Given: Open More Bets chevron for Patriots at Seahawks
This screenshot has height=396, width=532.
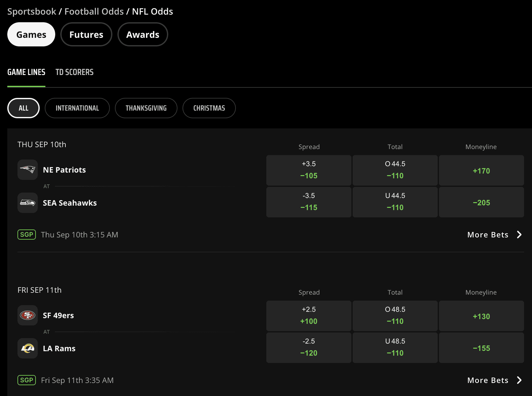Looking at the screenshot, I should 519,235.
